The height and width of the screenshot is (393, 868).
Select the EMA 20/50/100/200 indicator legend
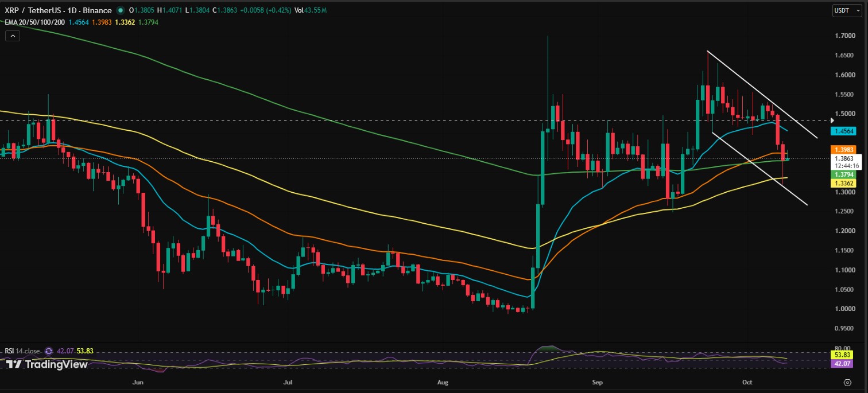point(35,22)
